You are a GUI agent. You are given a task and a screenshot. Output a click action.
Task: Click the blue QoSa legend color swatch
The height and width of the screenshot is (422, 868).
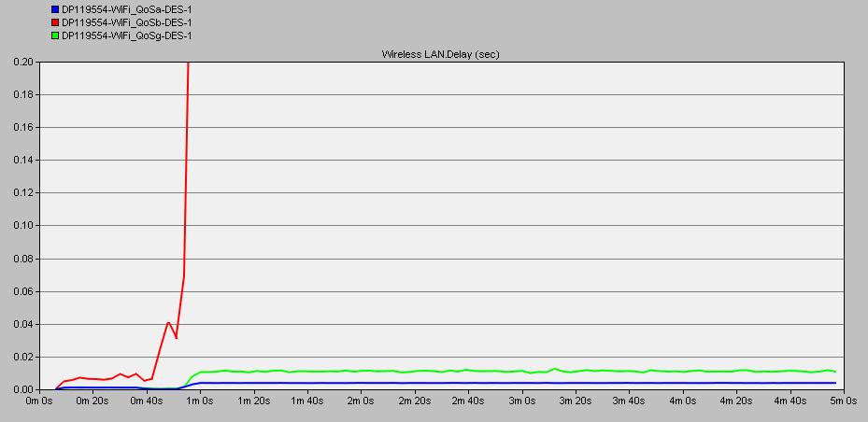(55, 9)
